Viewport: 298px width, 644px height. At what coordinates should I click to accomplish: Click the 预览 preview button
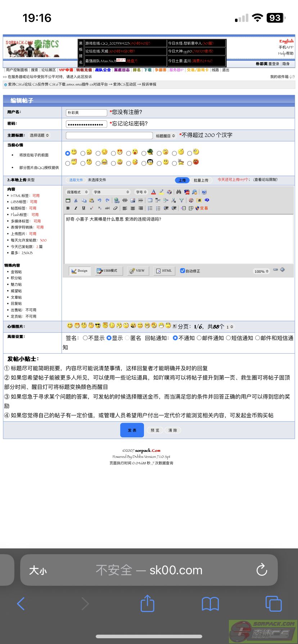tap(155, 430)
